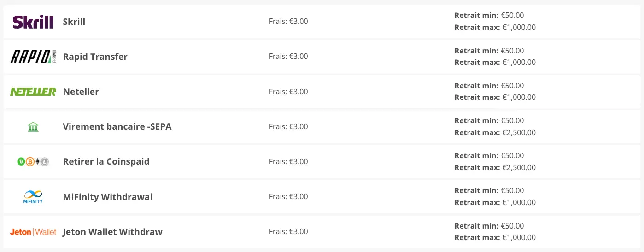Click the green bank building icon

(33, 127)
